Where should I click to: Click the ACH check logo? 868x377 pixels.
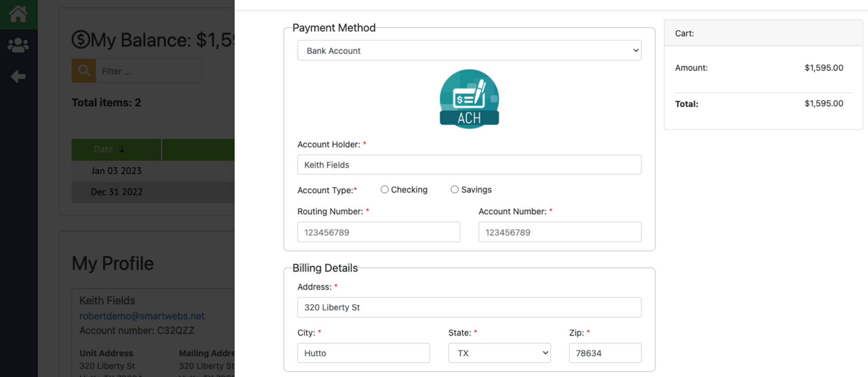pyautogui.click(x=469, y=99)
